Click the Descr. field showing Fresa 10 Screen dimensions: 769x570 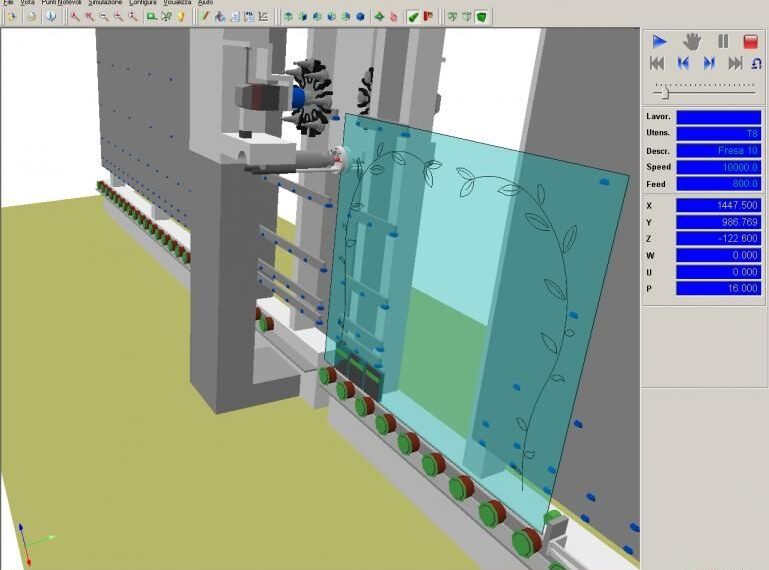tap(718, 151)
